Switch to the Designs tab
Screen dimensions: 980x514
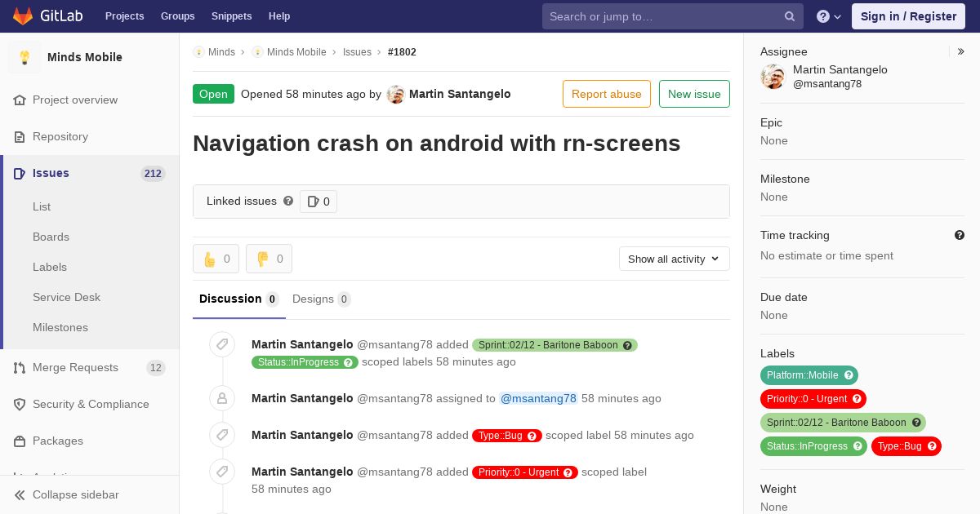pos(322,299)
